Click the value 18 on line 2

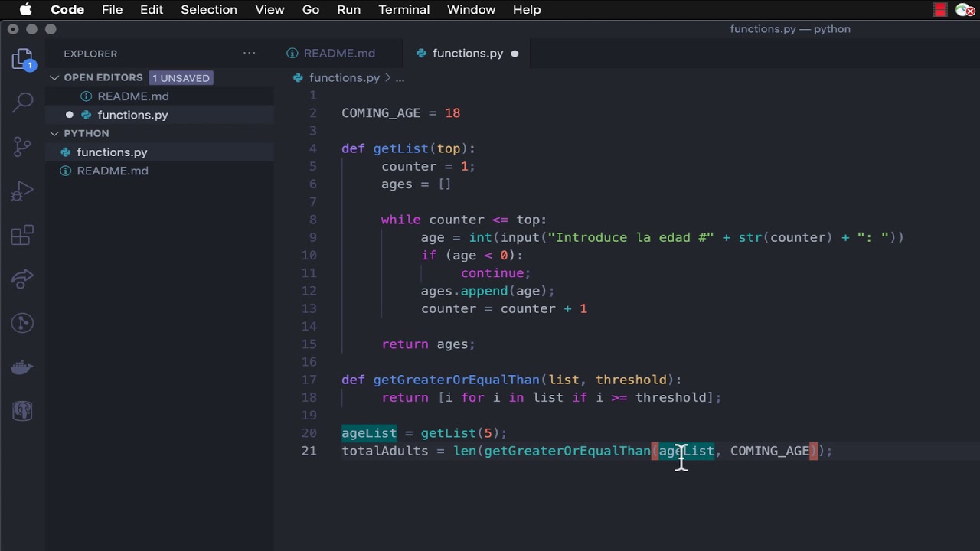452,113
